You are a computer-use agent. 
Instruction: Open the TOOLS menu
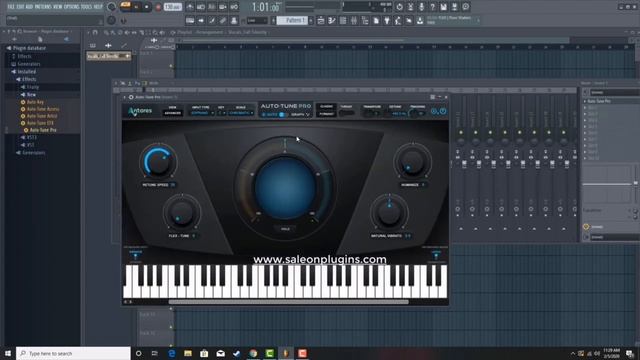click(87, 7)
